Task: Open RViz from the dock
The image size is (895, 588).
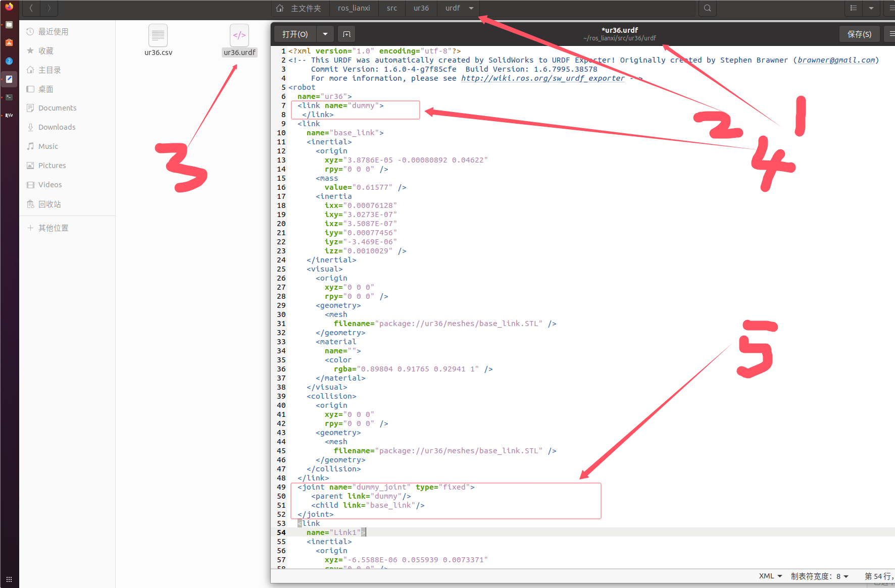Action: pos(9,115)
